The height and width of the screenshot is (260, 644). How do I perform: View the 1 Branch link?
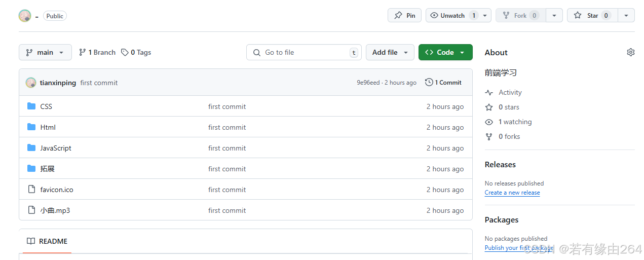pyautogui.click(x=97, y=52)
